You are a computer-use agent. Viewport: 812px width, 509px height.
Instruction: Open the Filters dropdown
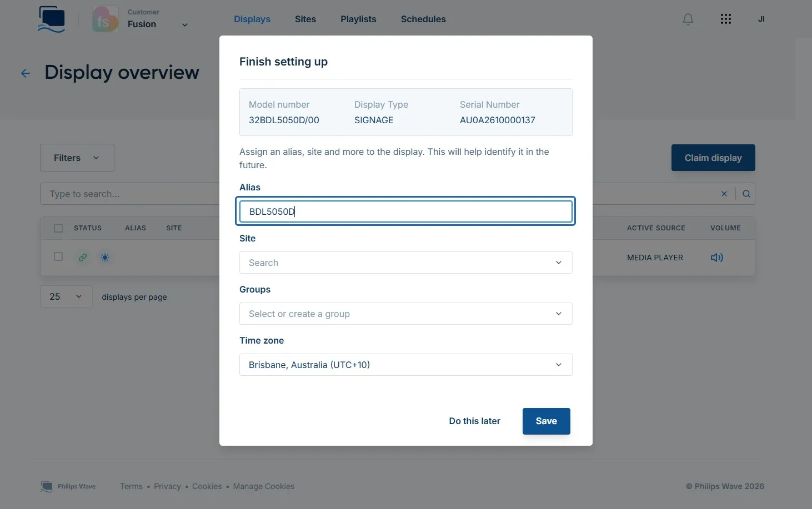[77, 158]
